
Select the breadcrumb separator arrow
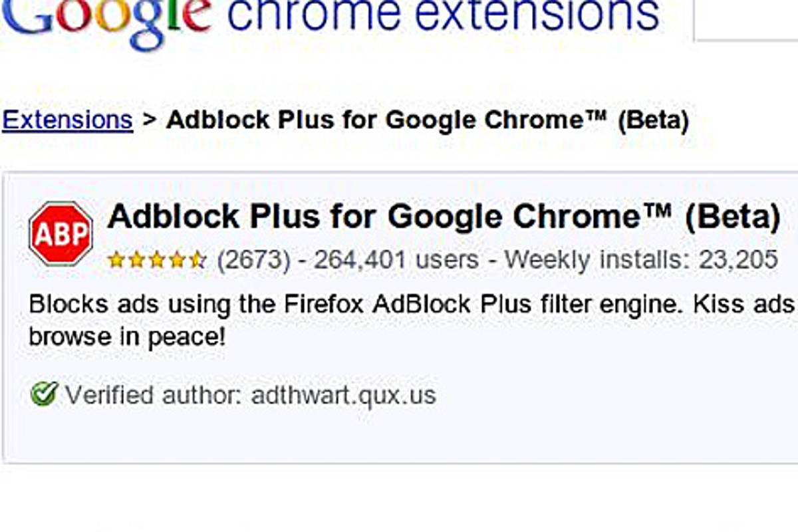coord(149,120)
